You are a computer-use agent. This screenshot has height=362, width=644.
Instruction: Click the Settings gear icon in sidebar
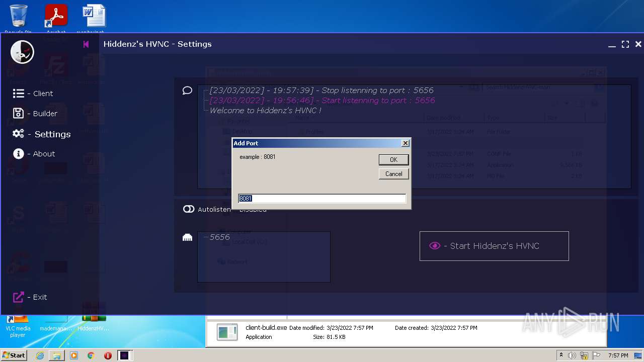click(19, 134)
